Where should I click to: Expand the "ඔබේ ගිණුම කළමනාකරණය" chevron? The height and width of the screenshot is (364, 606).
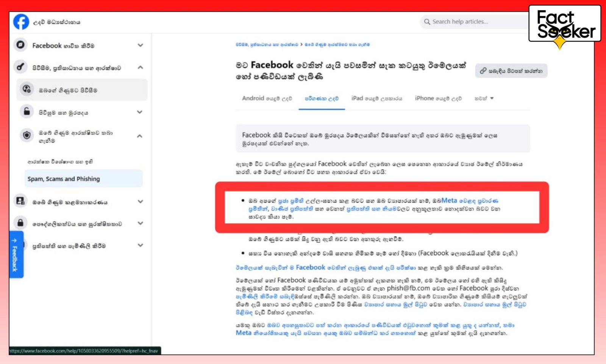tap(140, 202)
